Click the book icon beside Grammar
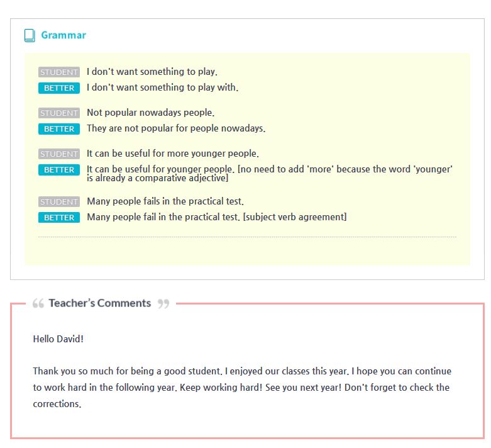This screenshot has width=491, height=448. pos(30,35)
